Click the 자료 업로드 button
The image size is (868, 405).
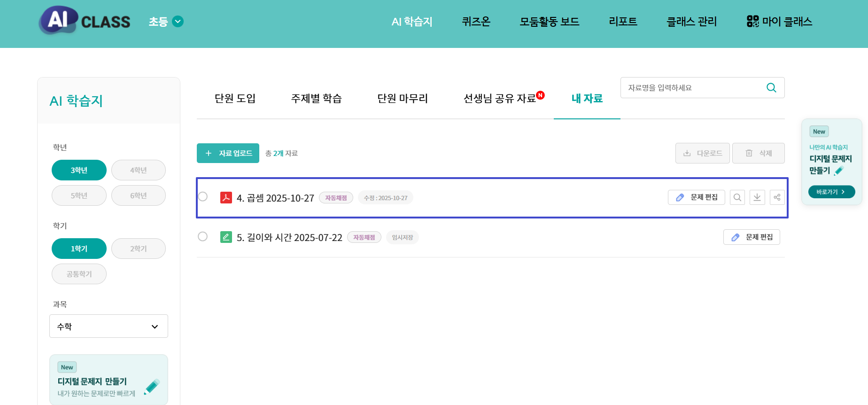coord(228,153)
